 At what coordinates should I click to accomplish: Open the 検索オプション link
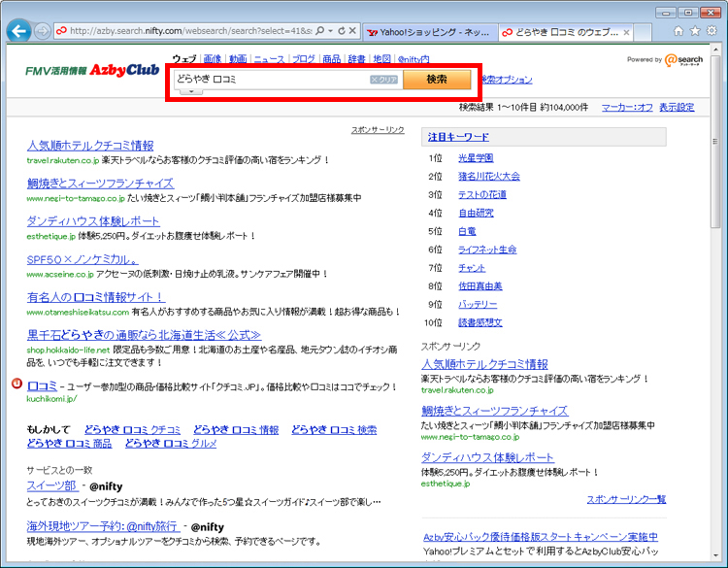(506, 80)
